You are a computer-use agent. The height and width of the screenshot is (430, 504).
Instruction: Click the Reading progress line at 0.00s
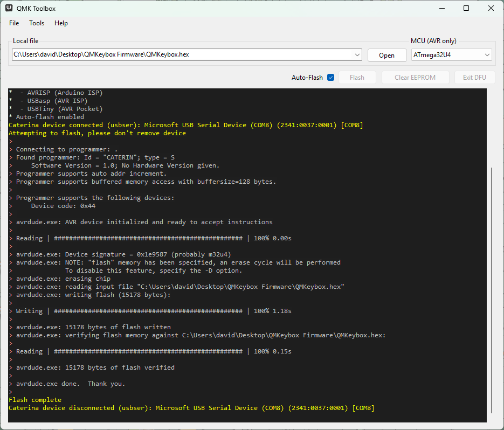(x=154, y=239)
